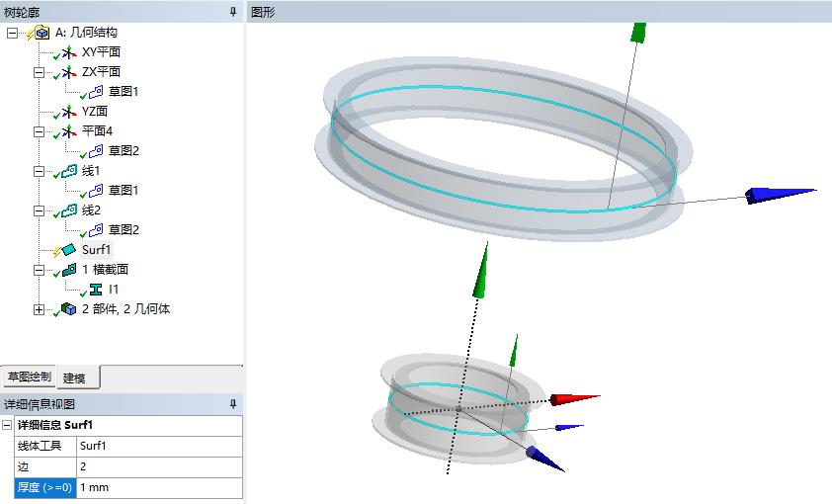Image resolution: width=832 pixels, height=504 pixels.
Task: Click the I1 cross-section beam icon
Action: tap(96, 290)
